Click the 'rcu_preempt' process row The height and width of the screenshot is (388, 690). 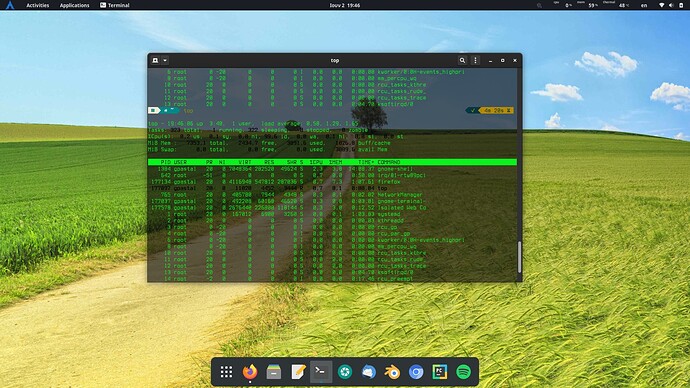pos(332,278)
